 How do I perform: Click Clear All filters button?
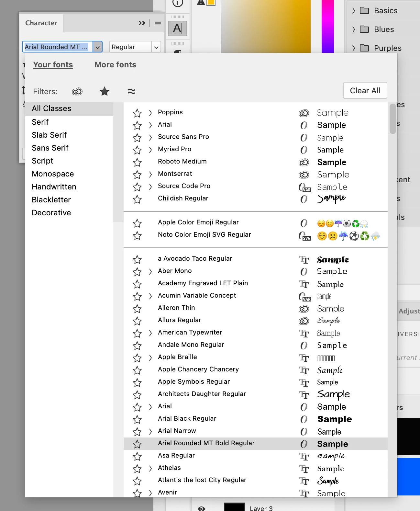click(x=365, y=90)
